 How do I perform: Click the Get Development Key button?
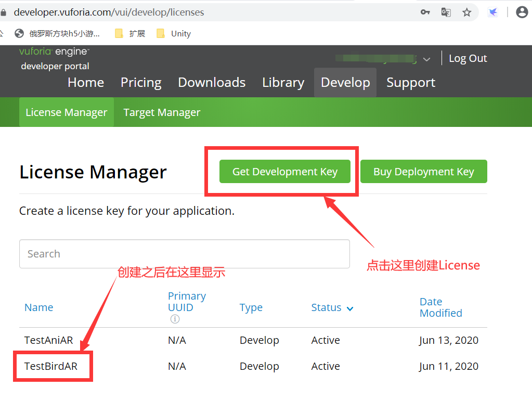tap(285, 171)
